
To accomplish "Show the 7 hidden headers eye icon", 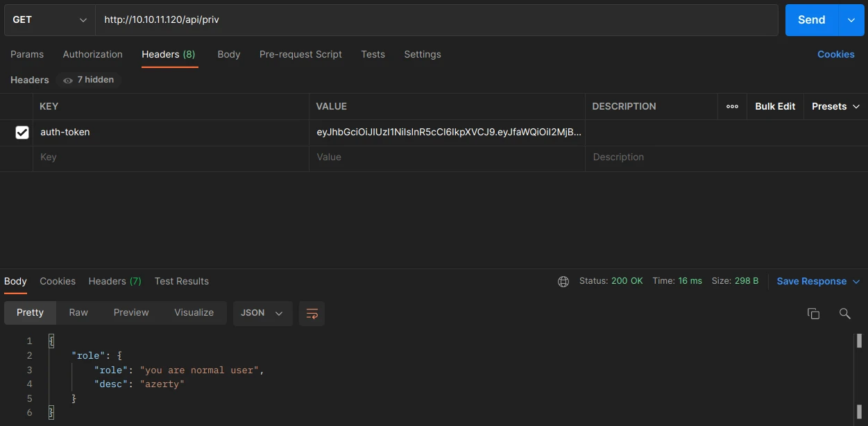I will click(68, 80).
